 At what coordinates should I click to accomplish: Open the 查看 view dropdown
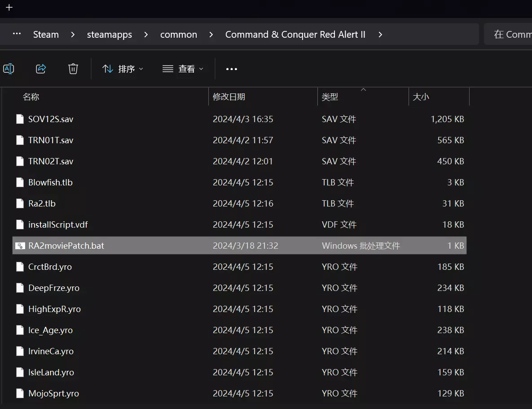(x=183, y=69)
